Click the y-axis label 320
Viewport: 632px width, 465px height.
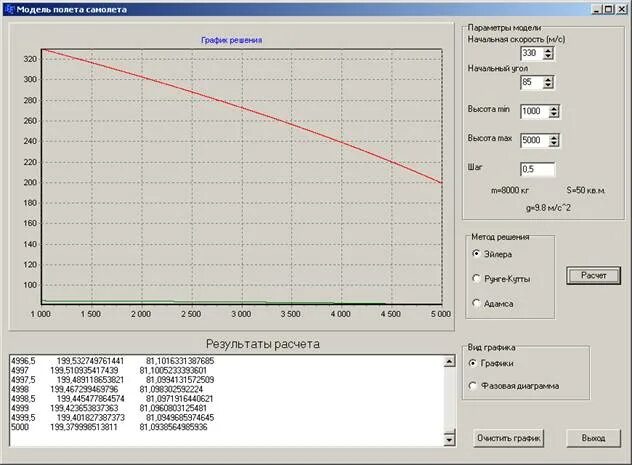(x=30, y=59)
